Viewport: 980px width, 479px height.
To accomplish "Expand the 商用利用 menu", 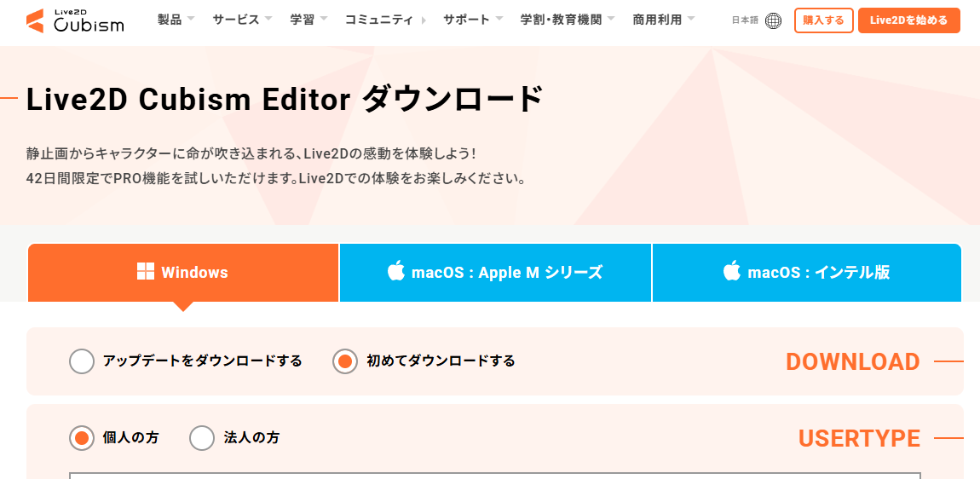I will coord(663,20).
